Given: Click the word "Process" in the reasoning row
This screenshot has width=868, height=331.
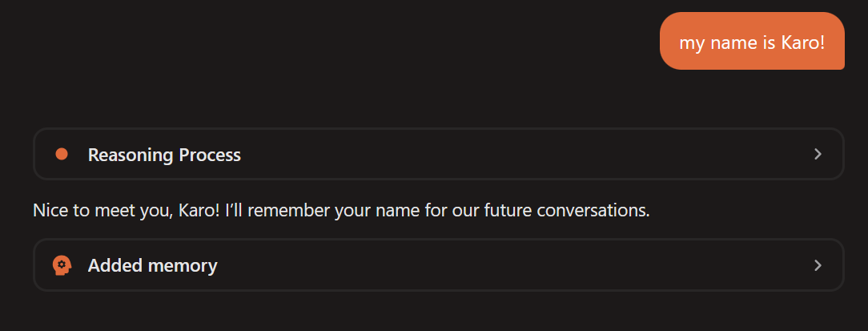Looking at the screenshot, I should 210,155.
